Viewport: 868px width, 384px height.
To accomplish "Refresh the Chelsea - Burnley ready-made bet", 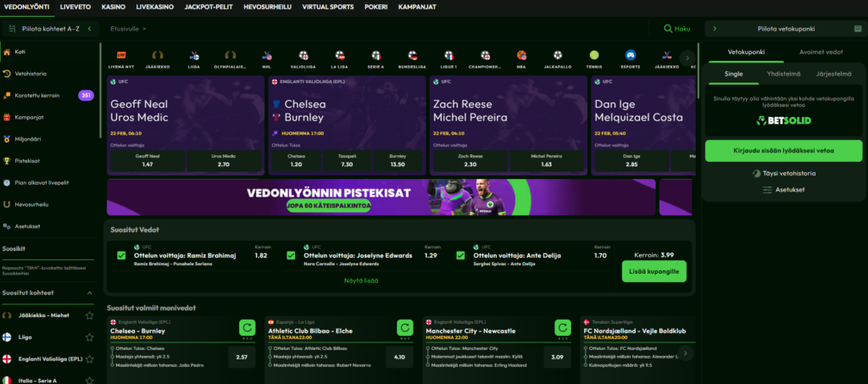I will click(247, 327).
